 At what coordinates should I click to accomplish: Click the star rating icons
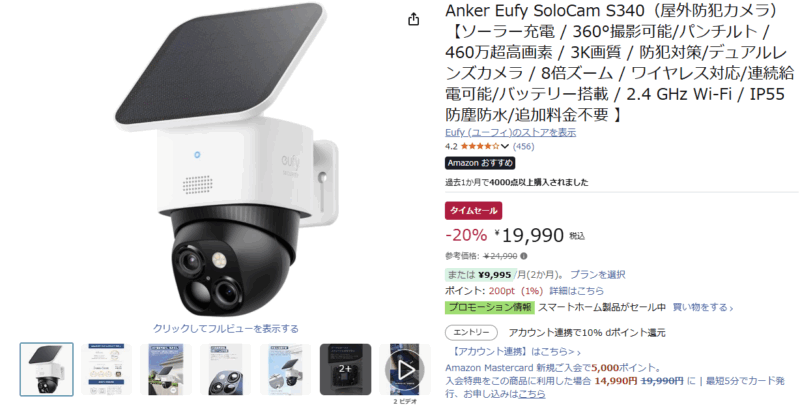click(x=480, y=146)
